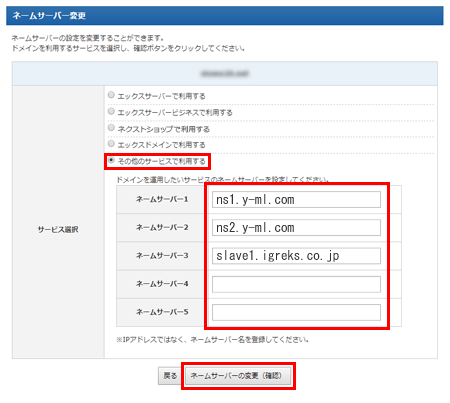Click the ※IPアドレスではなく note text
Screen dimensions: 450x403
click(x=212, y=340)
